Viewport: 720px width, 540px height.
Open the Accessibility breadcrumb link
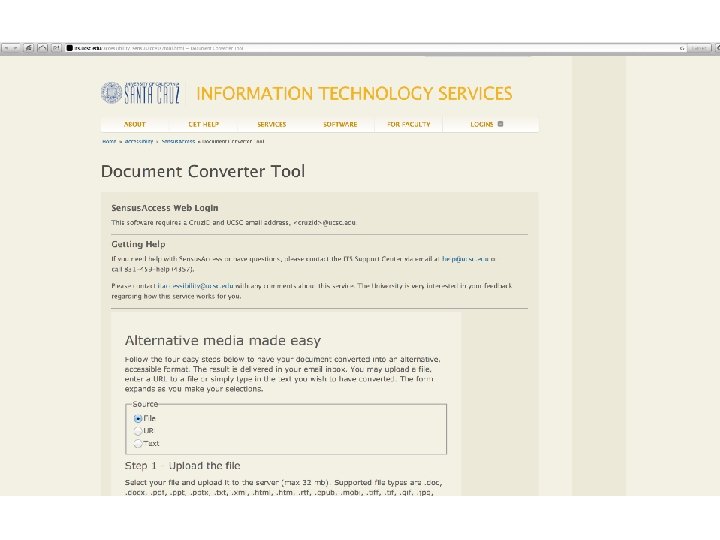tap(139, 141)
